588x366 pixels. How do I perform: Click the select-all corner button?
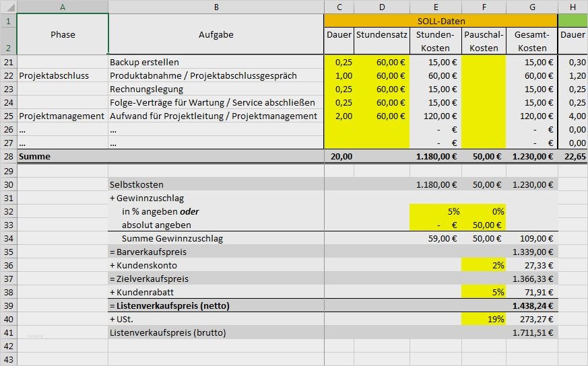pyautogui.click(x=8, y=7)
